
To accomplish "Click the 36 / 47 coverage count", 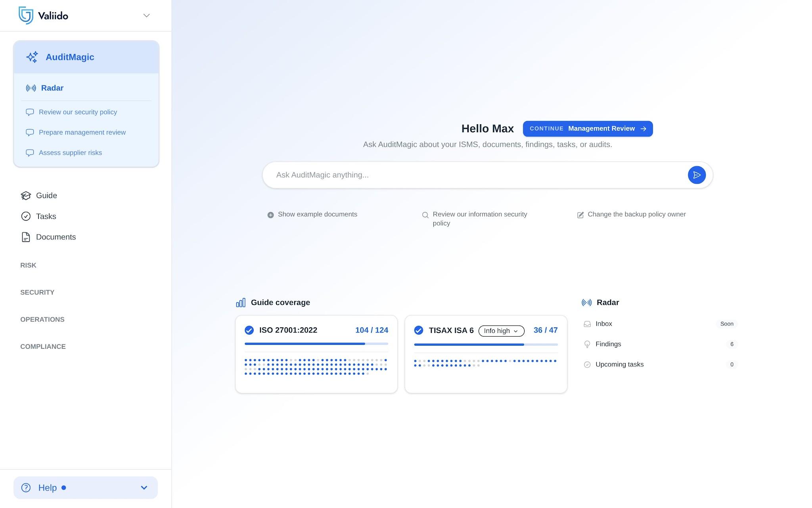I will [546, 330].
